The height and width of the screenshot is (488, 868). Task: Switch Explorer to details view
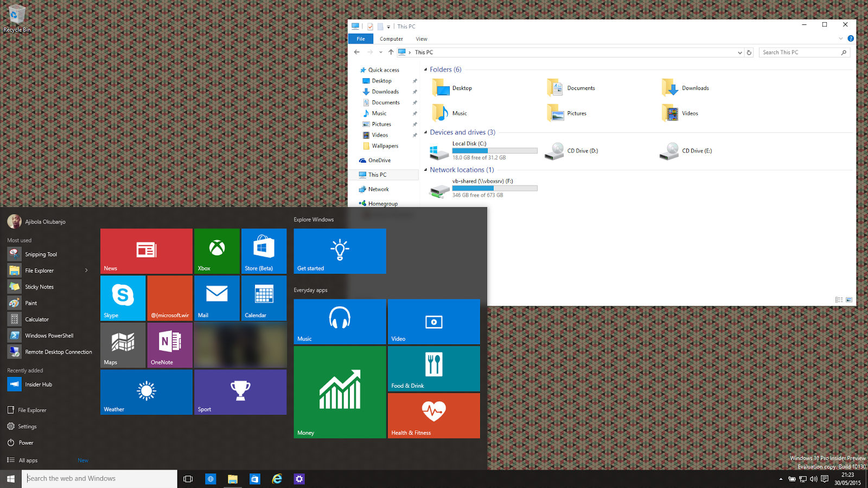(x=839, y=300)
